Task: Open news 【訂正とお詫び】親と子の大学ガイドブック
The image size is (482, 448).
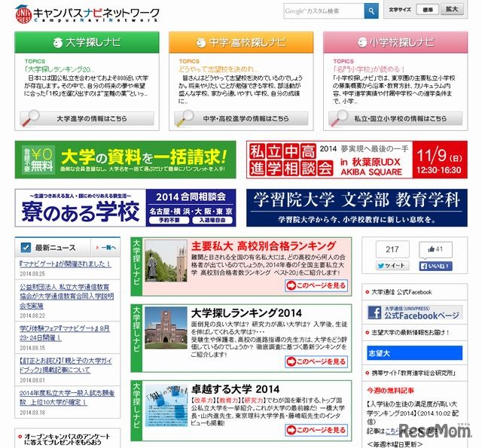Action: (x=66, y=365)
